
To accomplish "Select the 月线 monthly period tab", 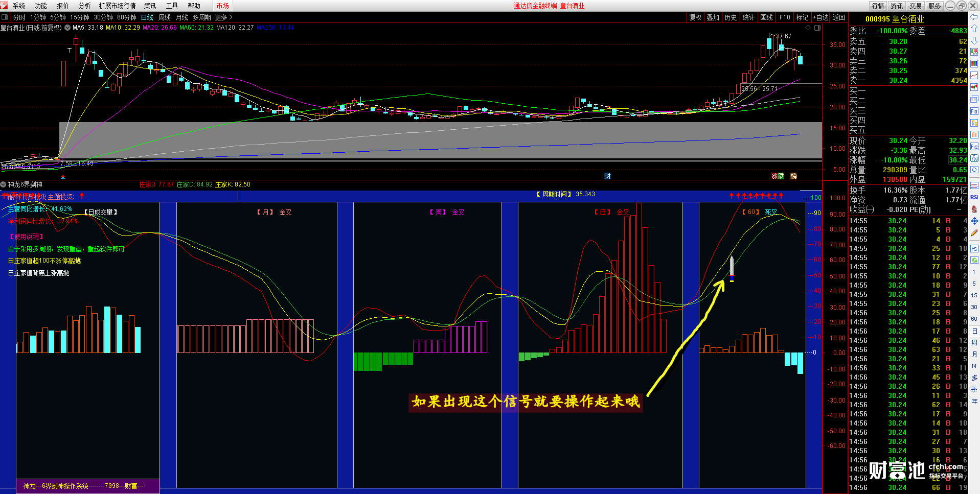I will pos(182,17).
